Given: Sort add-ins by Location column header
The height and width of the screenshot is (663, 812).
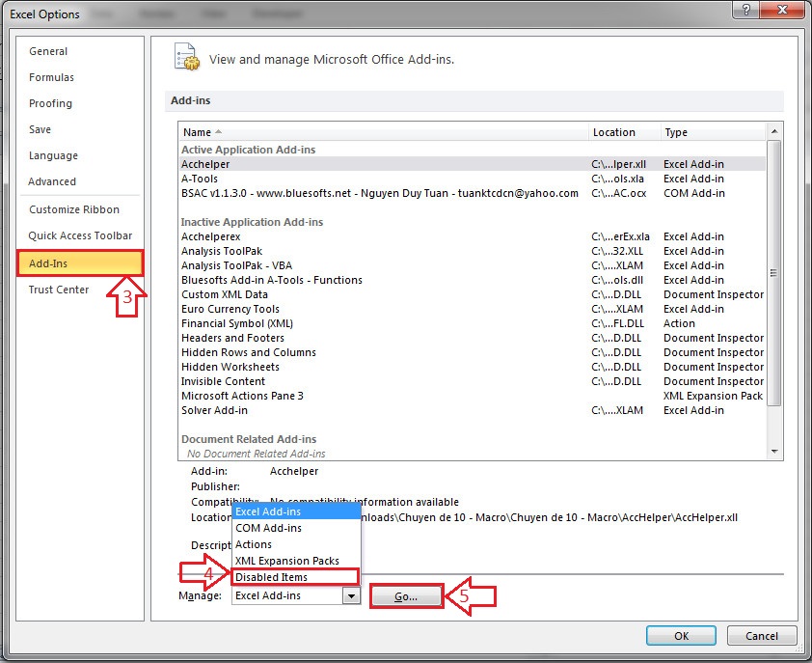Looking at the screenshot, I should 625,132.
